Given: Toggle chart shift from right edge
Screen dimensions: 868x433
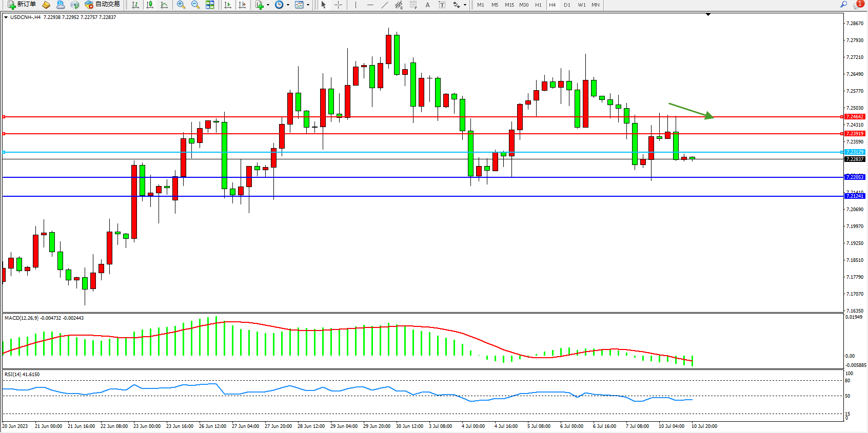Looking at the screenshot, I should point(242,5).
